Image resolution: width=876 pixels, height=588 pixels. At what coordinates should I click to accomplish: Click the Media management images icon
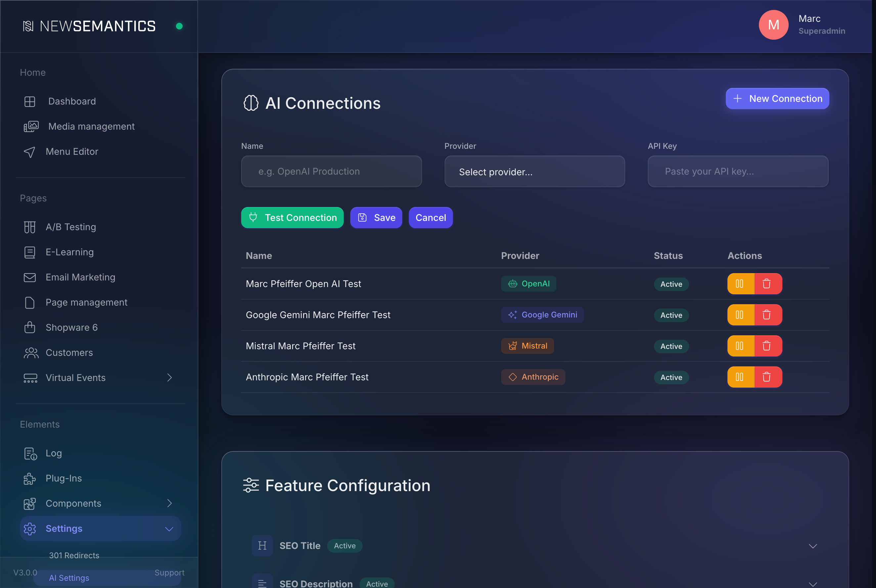point(31,127)
